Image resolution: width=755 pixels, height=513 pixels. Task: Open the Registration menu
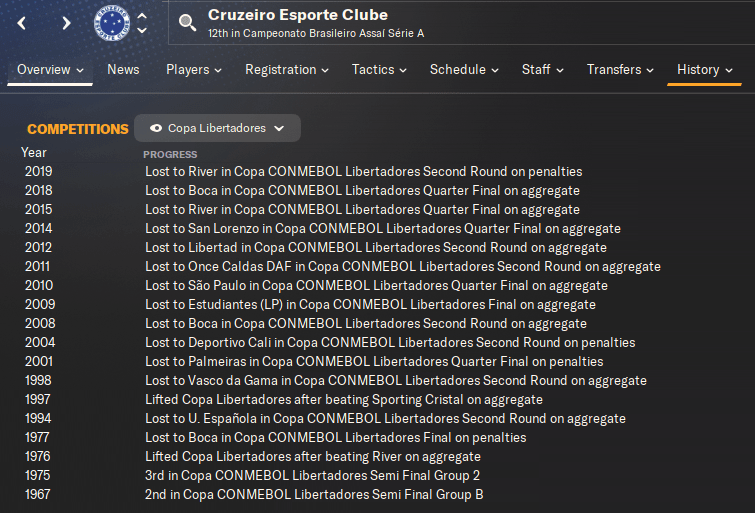coord(286,70)
